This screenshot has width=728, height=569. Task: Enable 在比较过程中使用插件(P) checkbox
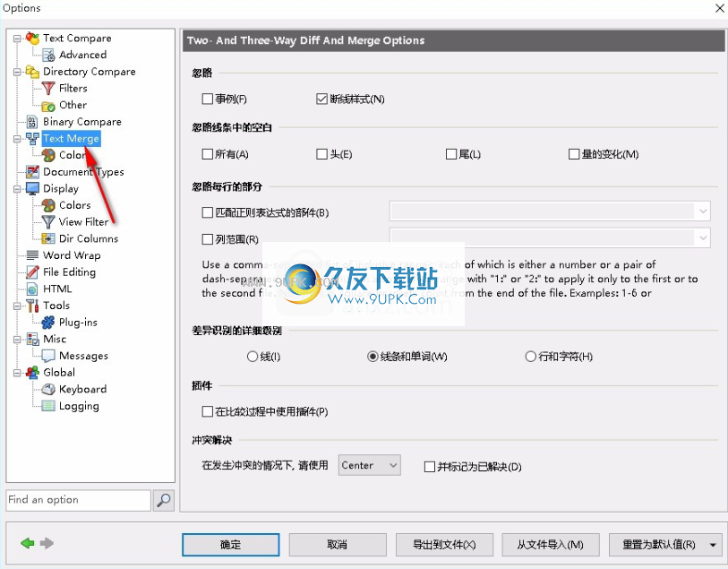pos(207,411)
